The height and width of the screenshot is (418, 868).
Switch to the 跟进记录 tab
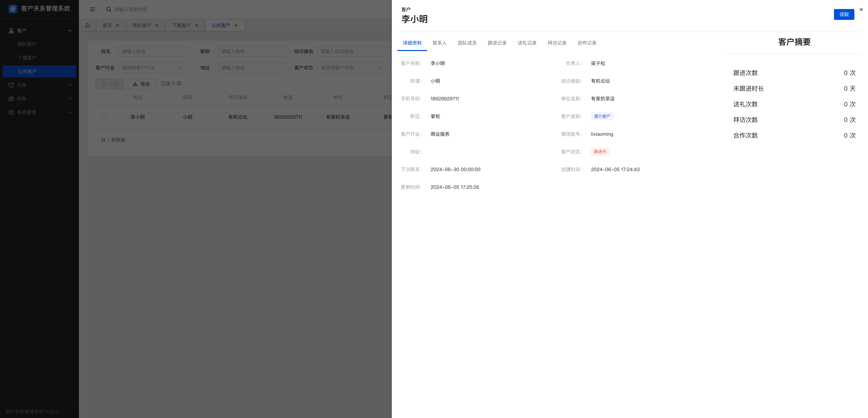pyautogui.click(x=497, y=43)
